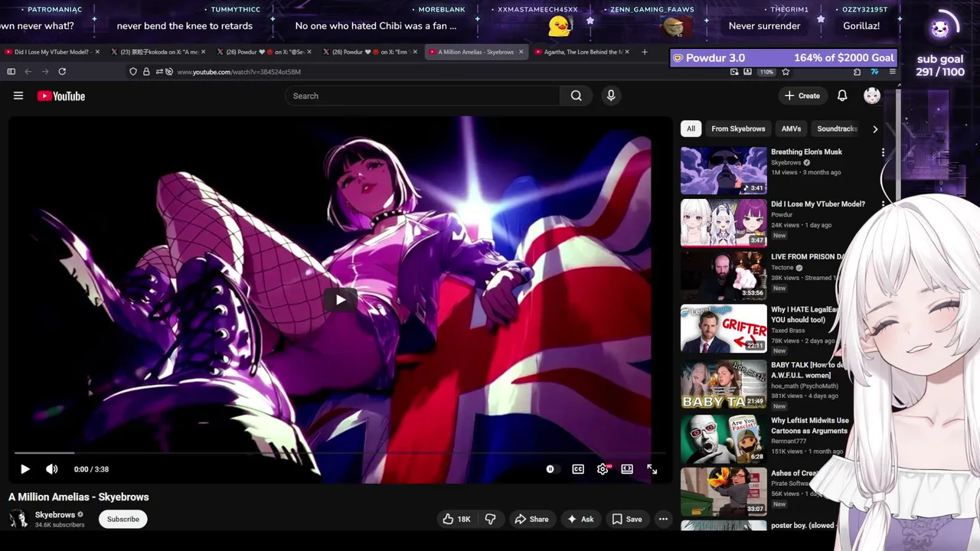Image resolution: width=980 pixels, height=551 pixels.
Task: Open Why Leftist Midwits Use Cartoons thumbnail
Action: 724,439
